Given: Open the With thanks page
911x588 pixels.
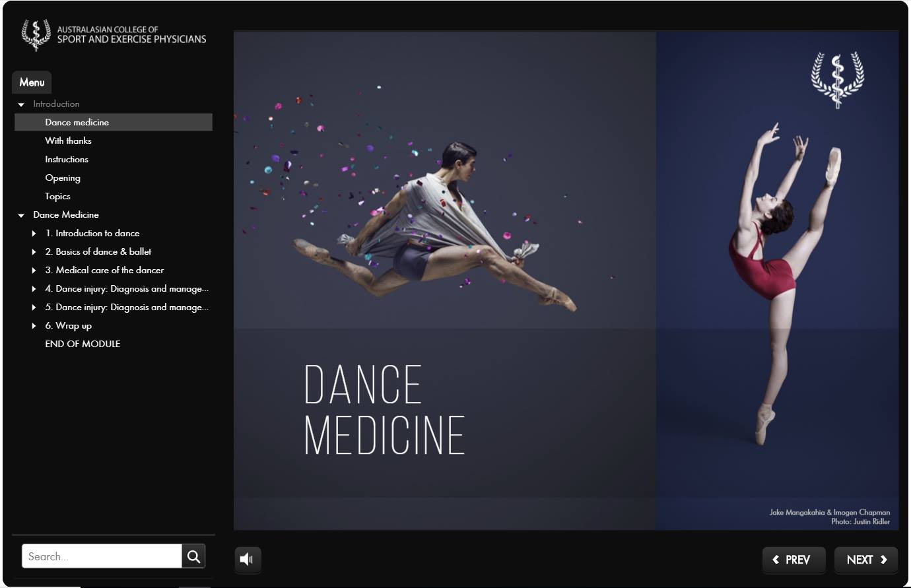Looking at the screenshot, I should pyautogui.click(x=68, y=141).
